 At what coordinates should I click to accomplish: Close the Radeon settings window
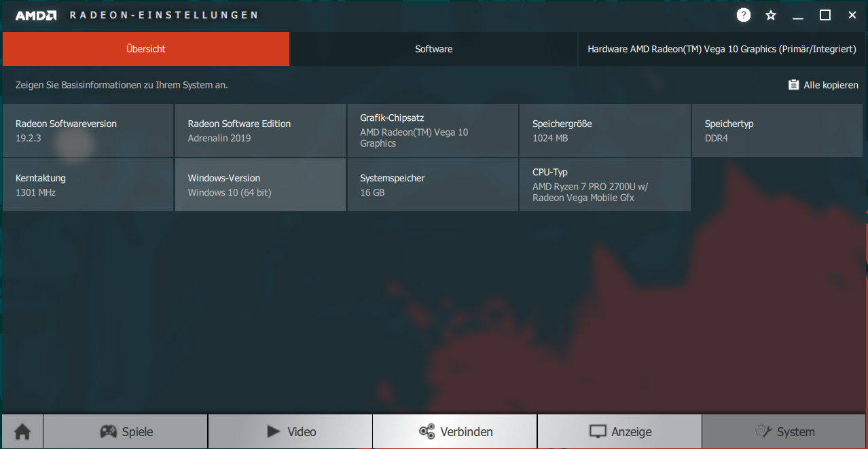852,15
